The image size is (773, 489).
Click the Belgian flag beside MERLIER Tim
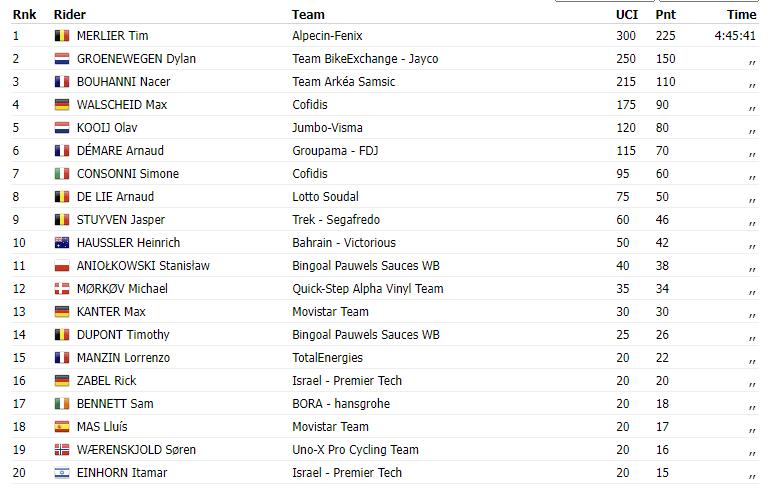click(x=62, y=35)
